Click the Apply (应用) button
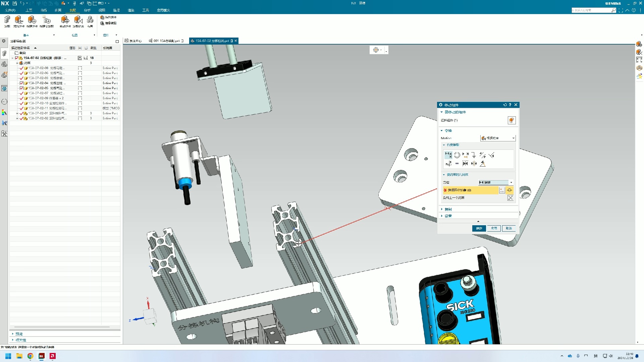644x362 pixels. click(x=494, y=228)
